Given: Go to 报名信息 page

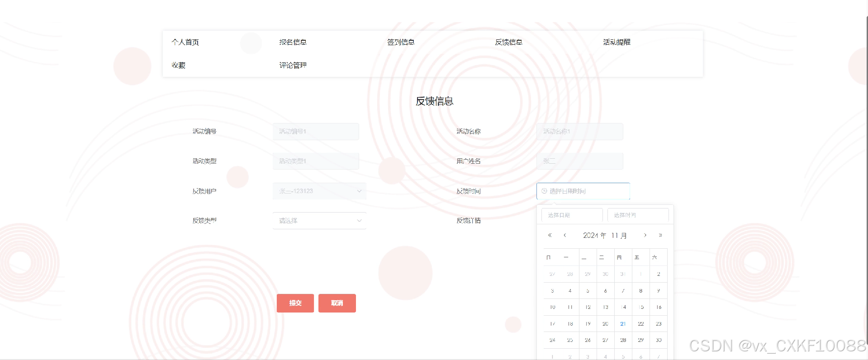Looking at the screenshot, I should [293, 42].
